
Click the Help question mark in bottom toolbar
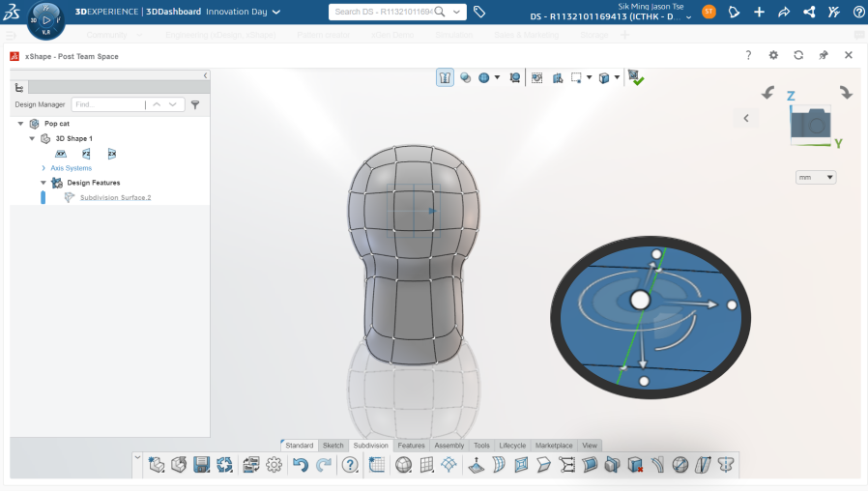point(350,465)
